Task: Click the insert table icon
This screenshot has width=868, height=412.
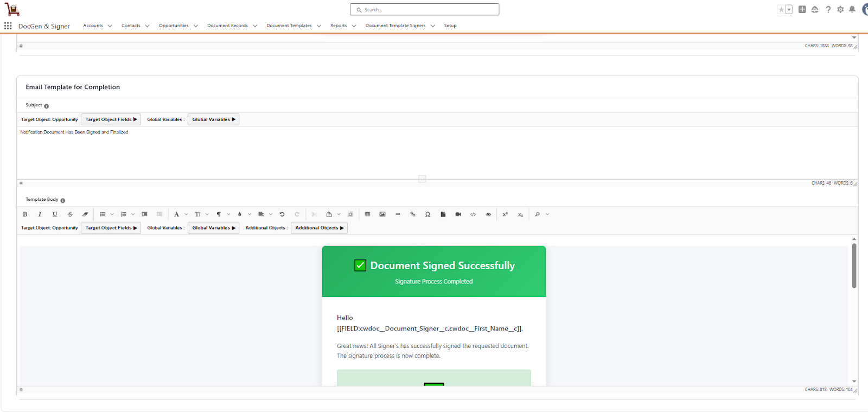Action: (x=367, y=214)
